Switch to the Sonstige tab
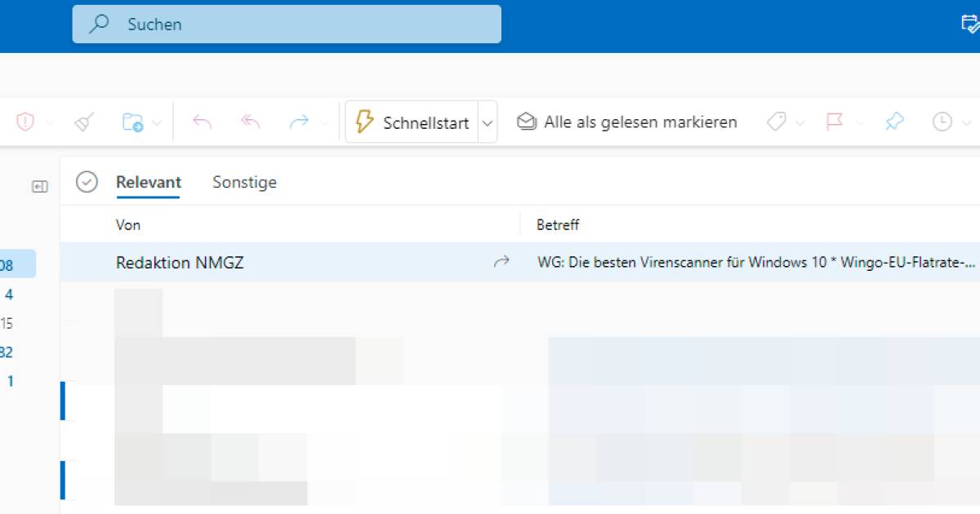 (243, 182)
